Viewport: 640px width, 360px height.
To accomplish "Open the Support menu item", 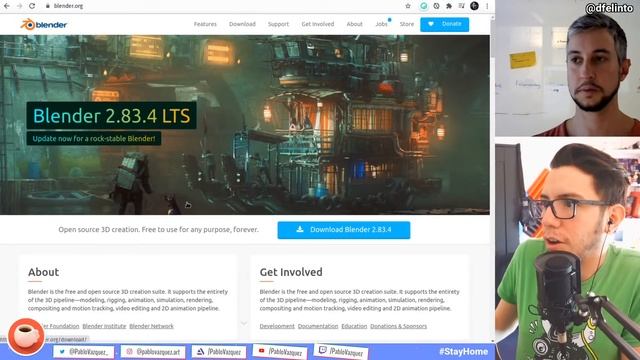I will [x=278, y=24].
